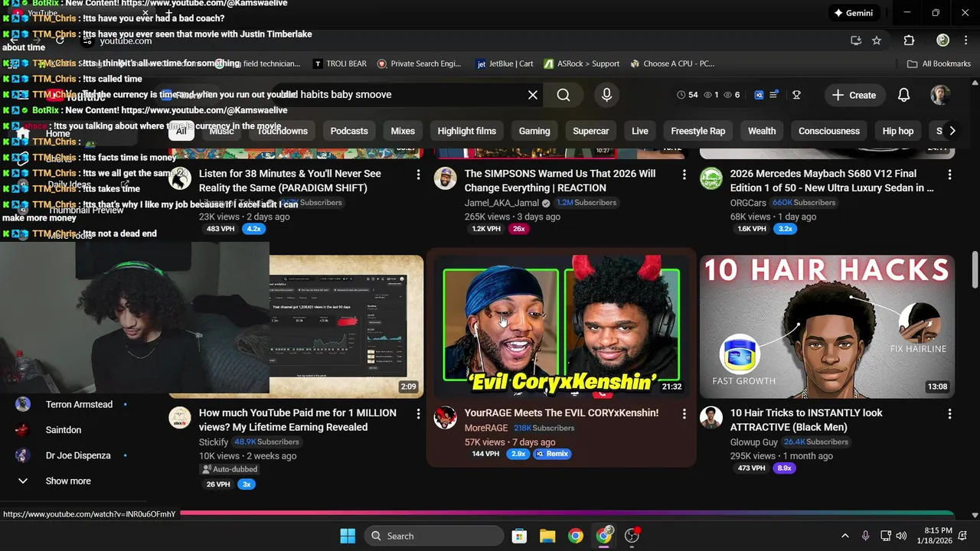980x551 pixels.
Task: Open the blue vidIQ extension icon
Action: pos(759,95)
